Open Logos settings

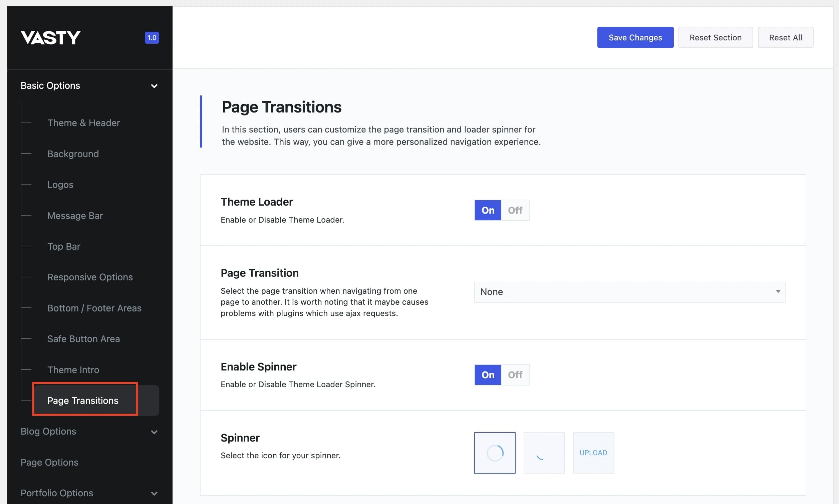pyautogui.click(x=60, y=185)
